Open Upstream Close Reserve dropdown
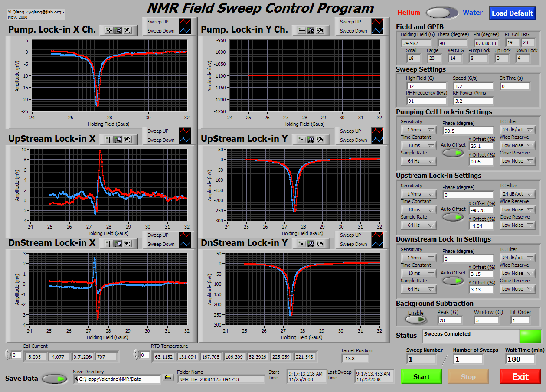The height and width of the screenshot is (392, 546). coord(518,225)
